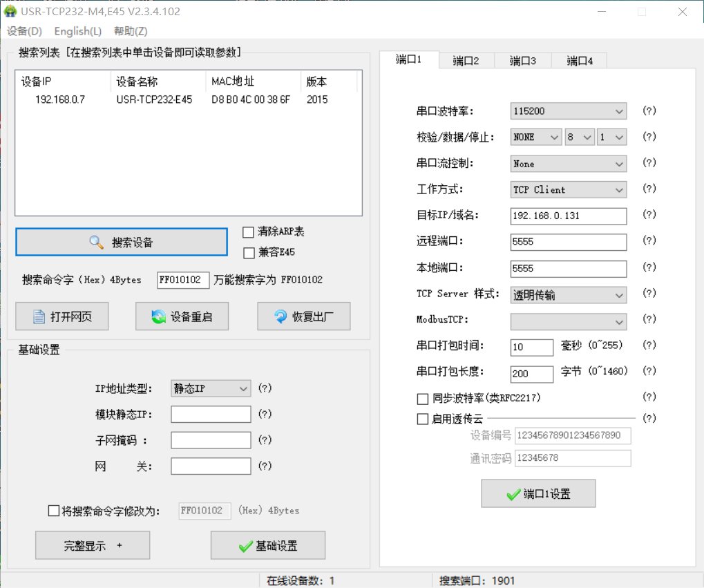Click the 串口打包长度 field 200
This screenshot has height=588, width=704.
pyautogui.click(x=531, y=374)
